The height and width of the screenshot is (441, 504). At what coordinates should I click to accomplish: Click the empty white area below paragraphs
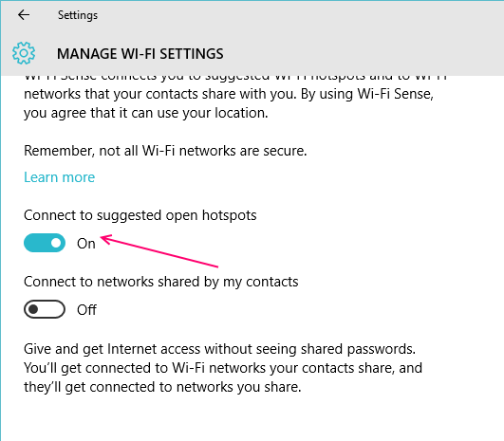pos(252,419)
